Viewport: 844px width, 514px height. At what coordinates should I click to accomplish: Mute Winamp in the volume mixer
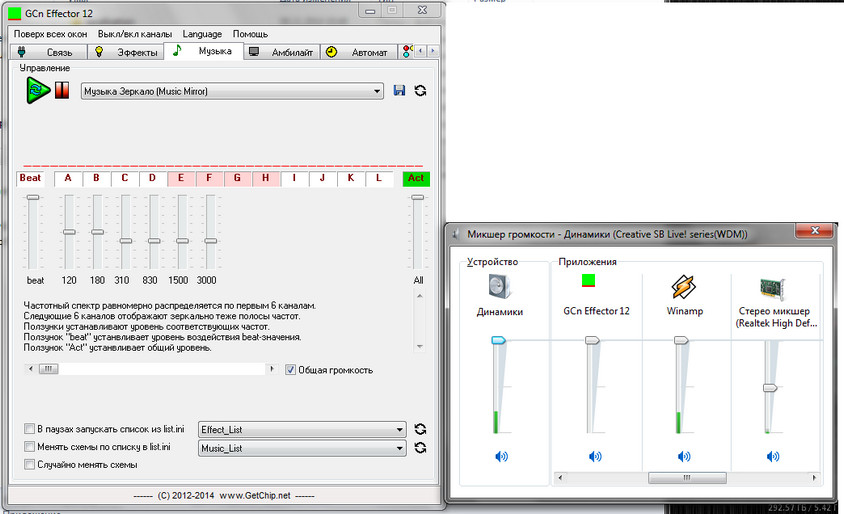pos(682,456)
